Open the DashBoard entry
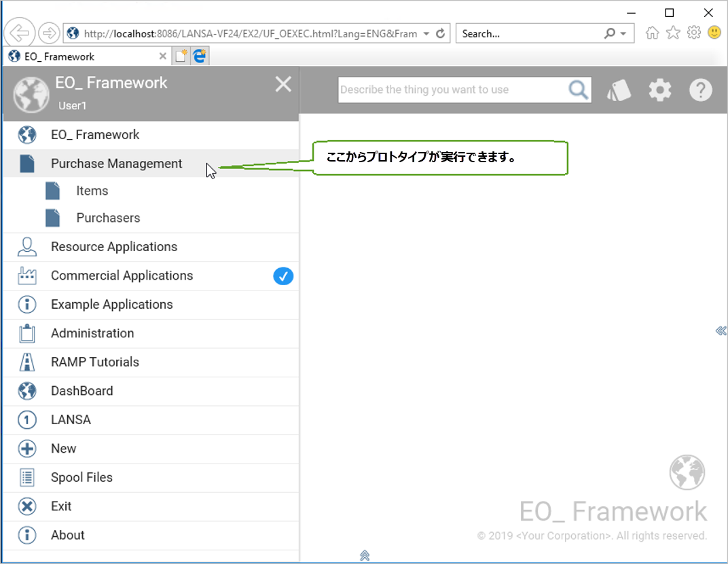This screenshot has width=728, height=564. 151,391
